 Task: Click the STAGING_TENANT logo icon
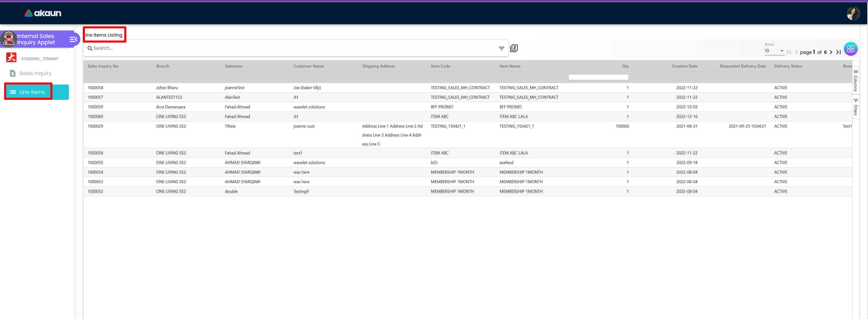(x=11, y=58)
